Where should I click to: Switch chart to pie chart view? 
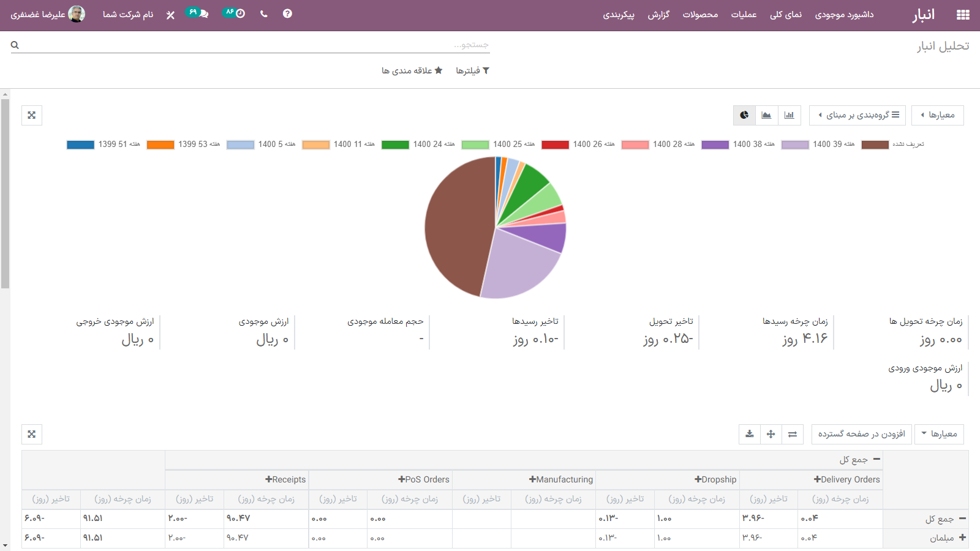[744, 115]
